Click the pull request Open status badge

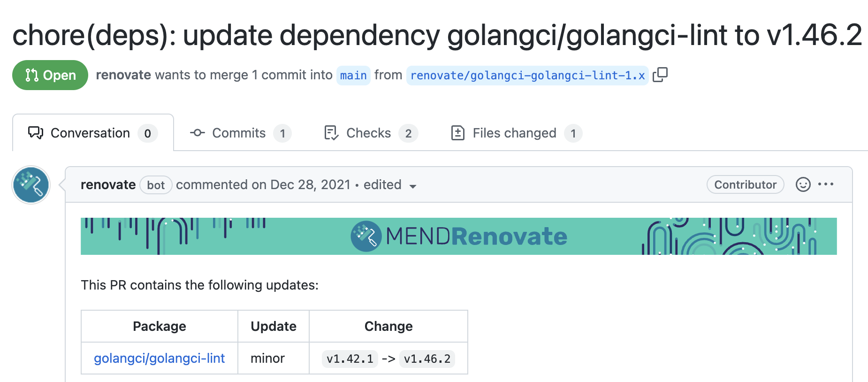[x=50, y=75]
